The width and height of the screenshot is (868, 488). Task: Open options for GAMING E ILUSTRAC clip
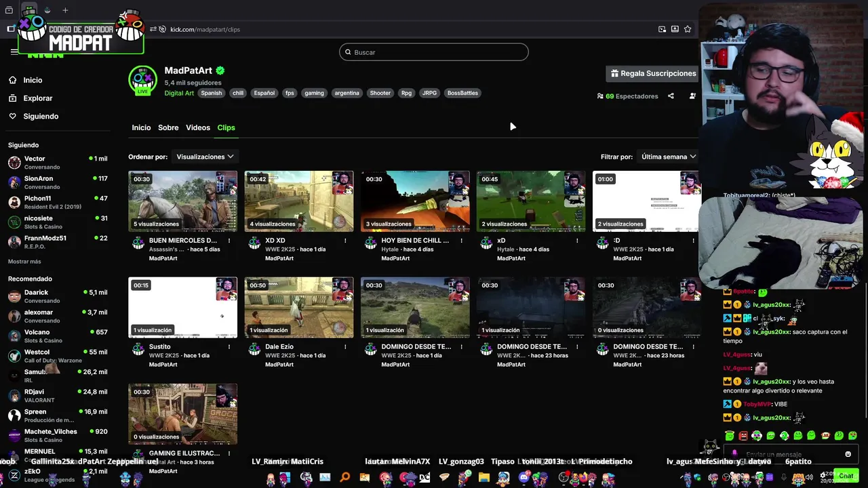click(229, 453)
